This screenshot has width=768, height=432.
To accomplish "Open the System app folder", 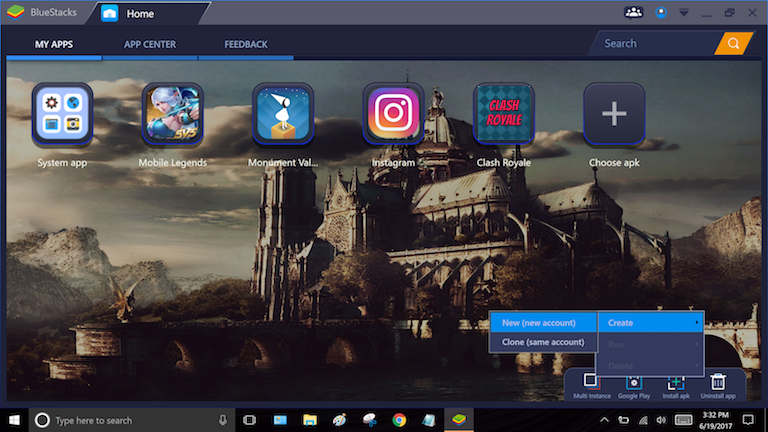I will [x=62, y=114].
